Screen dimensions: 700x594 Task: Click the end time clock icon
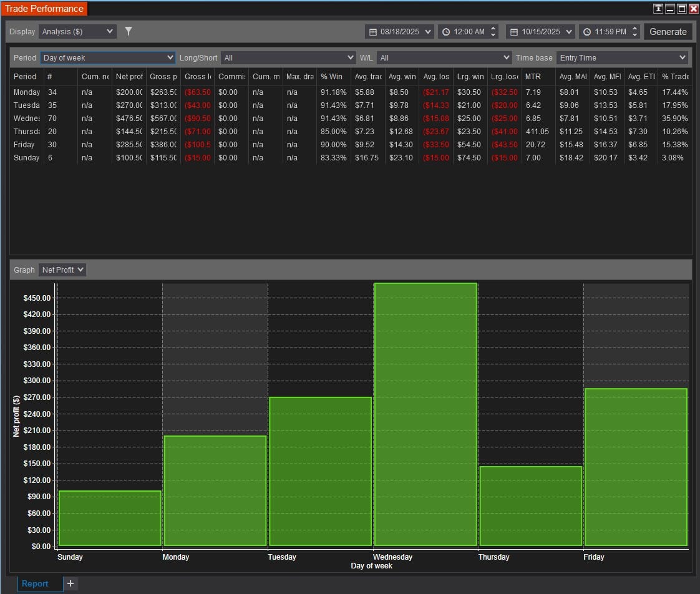(586, 32)
